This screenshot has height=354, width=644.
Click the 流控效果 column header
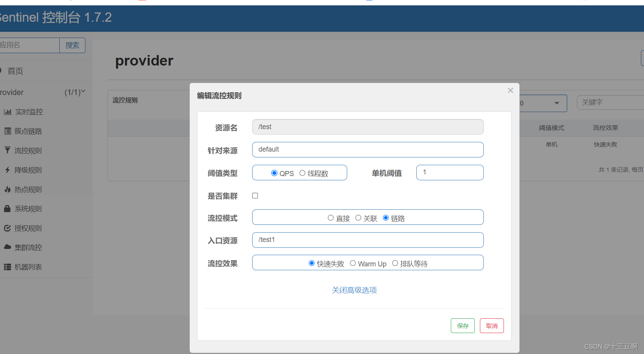(605, 128)
